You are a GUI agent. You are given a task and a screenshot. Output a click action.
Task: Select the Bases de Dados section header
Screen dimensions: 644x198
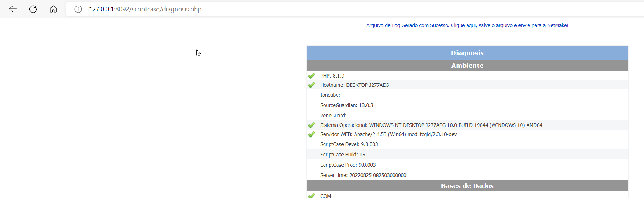[467, 186]
